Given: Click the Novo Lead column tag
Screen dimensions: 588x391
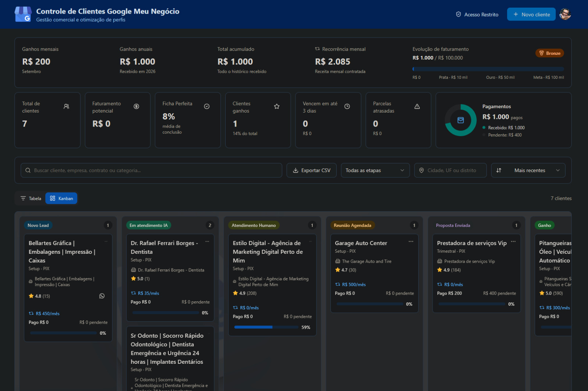Looking at the screenshot, I should click(38, 225).
